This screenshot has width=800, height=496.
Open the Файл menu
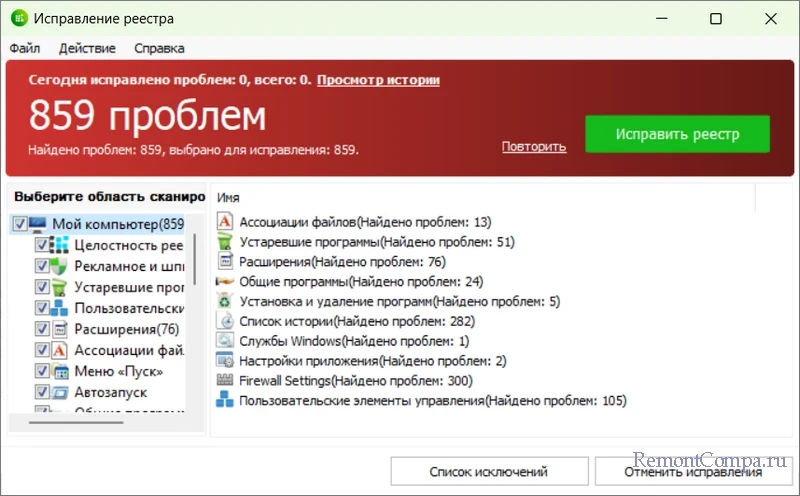coord(25,48)
